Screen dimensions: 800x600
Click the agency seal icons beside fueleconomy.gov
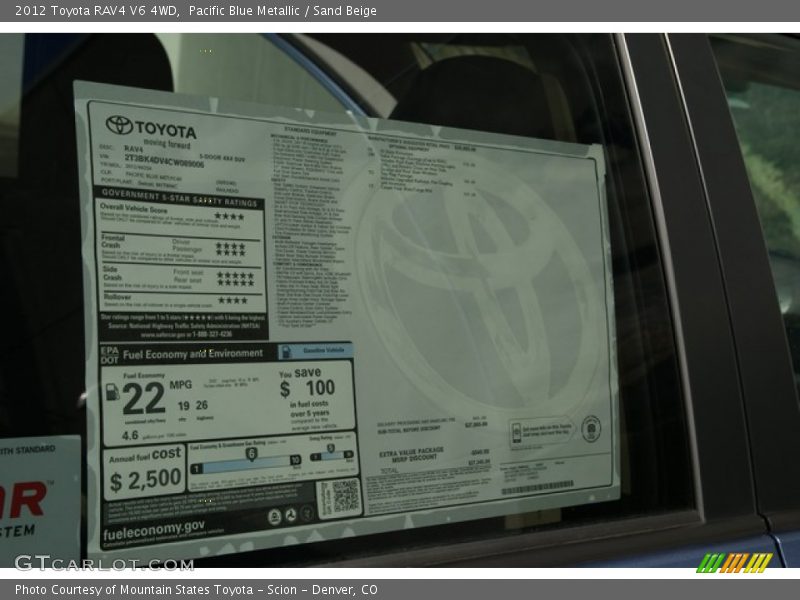pyautogui.click(x=290, y=515)
